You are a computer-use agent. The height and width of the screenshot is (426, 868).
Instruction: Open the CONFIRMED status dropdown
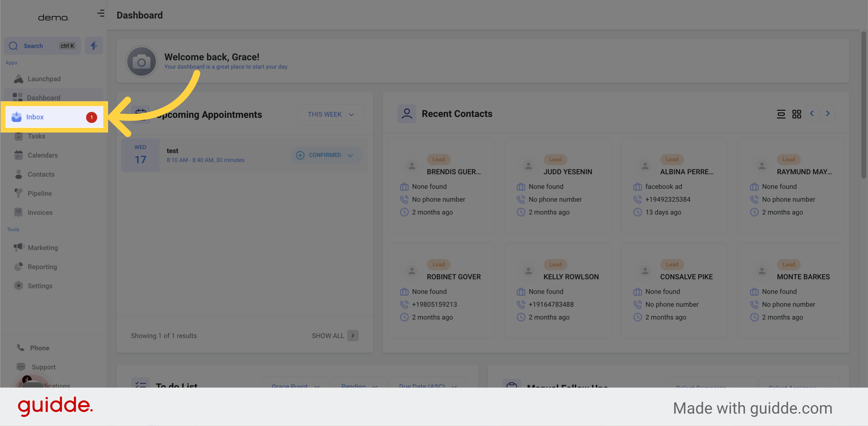click(325, 155)
